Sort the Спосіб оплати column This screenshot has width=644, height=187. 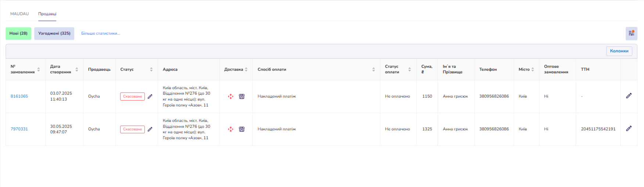point(374,69)
